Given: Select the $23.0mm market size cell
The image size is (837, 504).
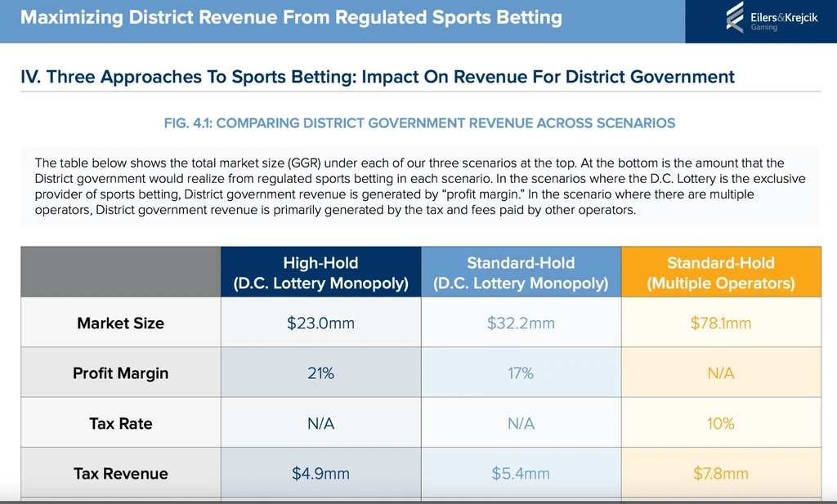Looking at the screenshot, I should tap(320, 323).
